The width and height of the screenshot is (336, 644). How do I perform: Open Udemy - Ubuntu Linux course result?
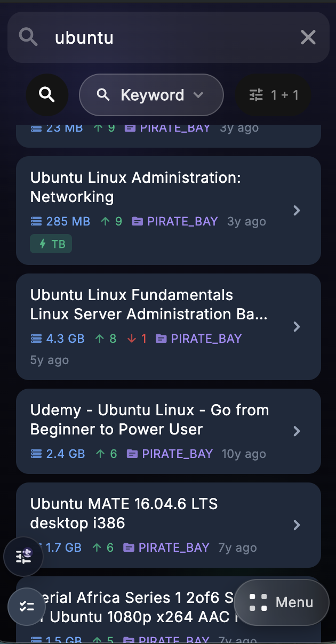(x=149, y=420)
